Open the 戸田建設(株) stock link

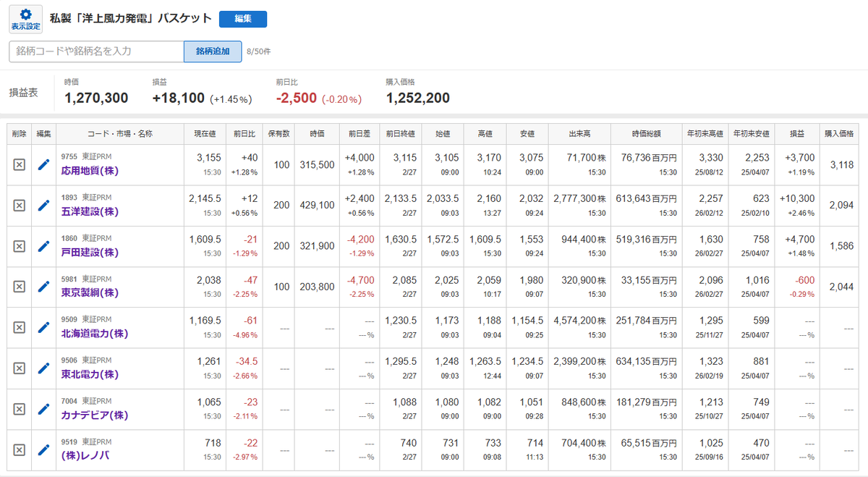(x=90, y=252)
